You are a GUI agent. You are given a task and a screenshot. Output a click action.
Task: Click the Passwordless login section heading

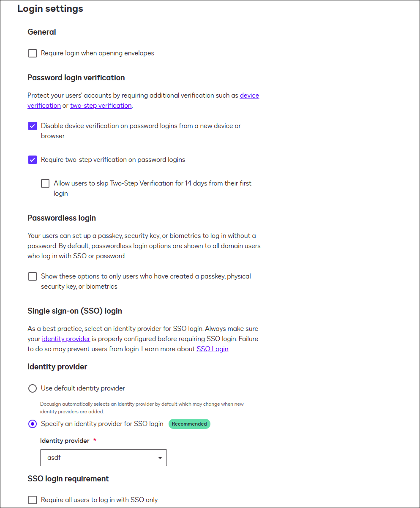pos(62,218)
